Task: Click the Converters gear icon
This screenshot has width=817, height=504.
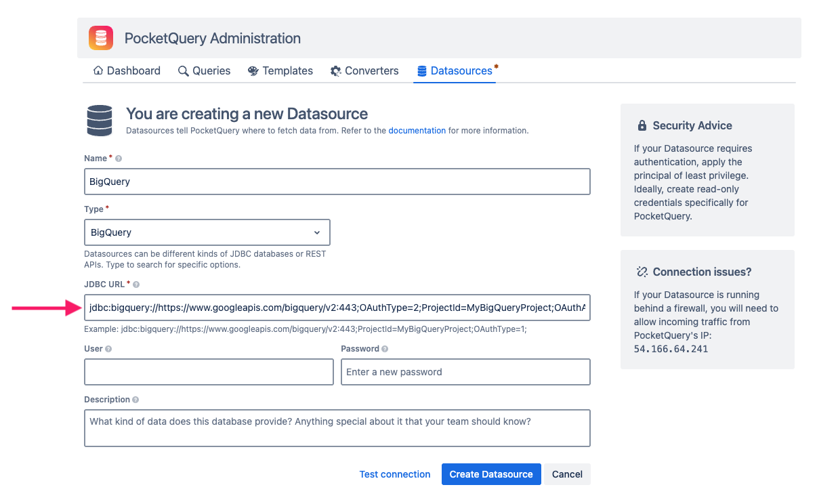Action: tap(335, 70)
